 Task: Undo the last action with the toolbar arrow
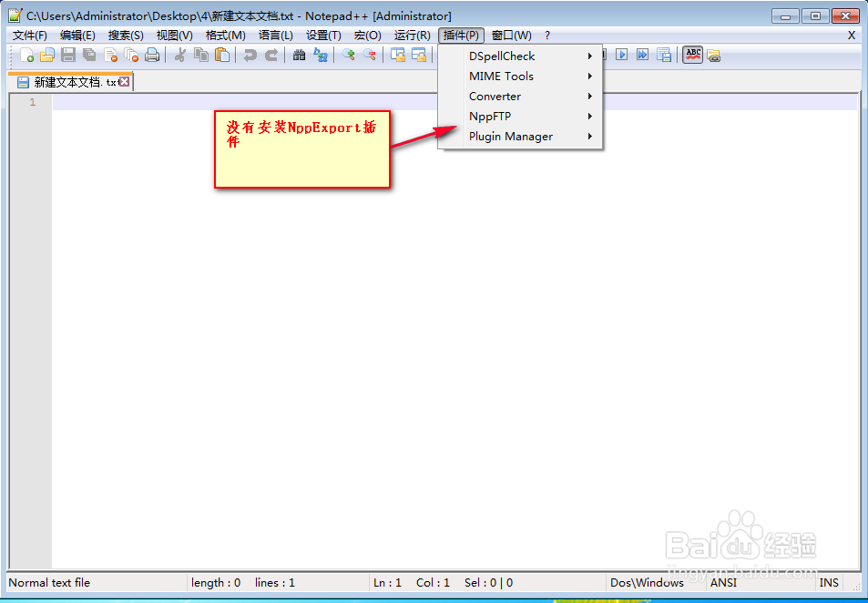point(250,55)
